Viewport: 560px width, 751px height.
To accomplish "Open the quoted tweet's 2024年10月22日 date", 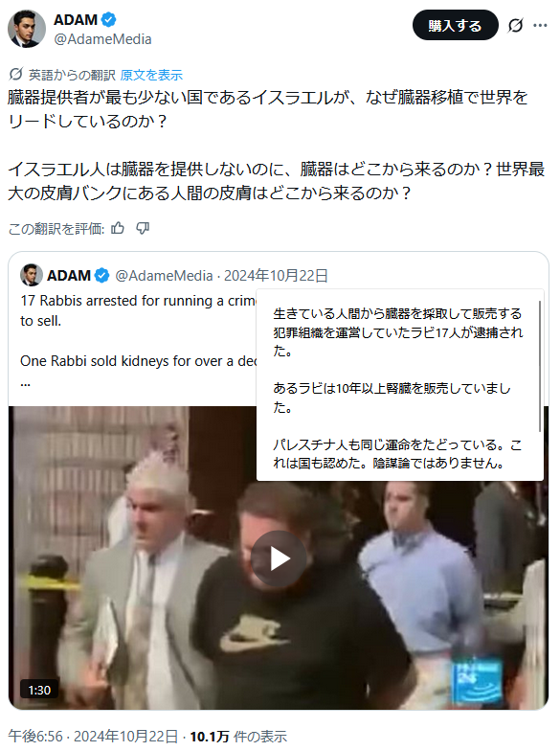I will (276, 276).
